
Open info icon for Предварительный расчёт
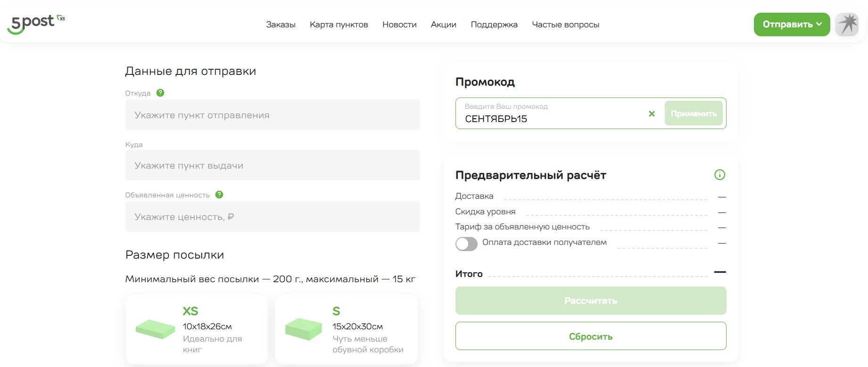tap(719, 175)
